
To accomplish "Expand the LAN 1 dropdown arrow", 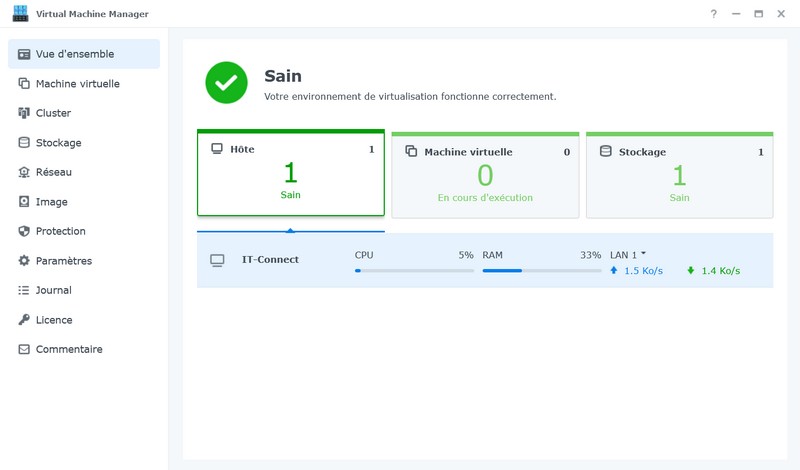I will [x=643, y=254].
